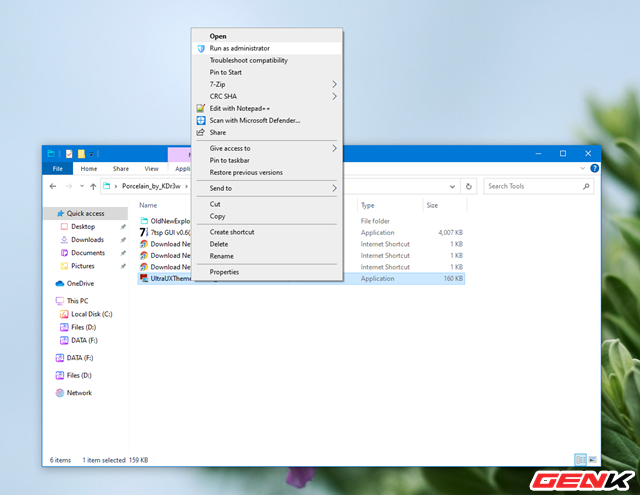Click the Share arrow icon in menu

(200, 132)
